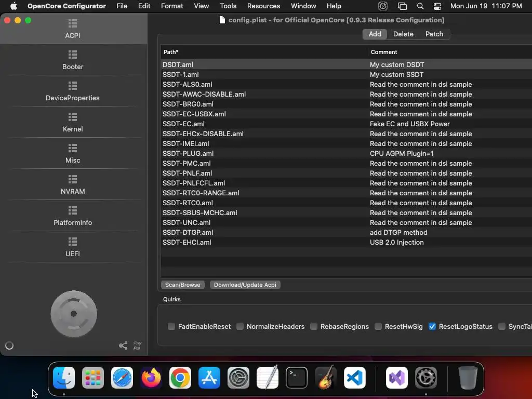Screen dimensions: 532x399
Task: Select the SSDT-SBUS-MCHC.aml entry
Action: pos(347,212)
